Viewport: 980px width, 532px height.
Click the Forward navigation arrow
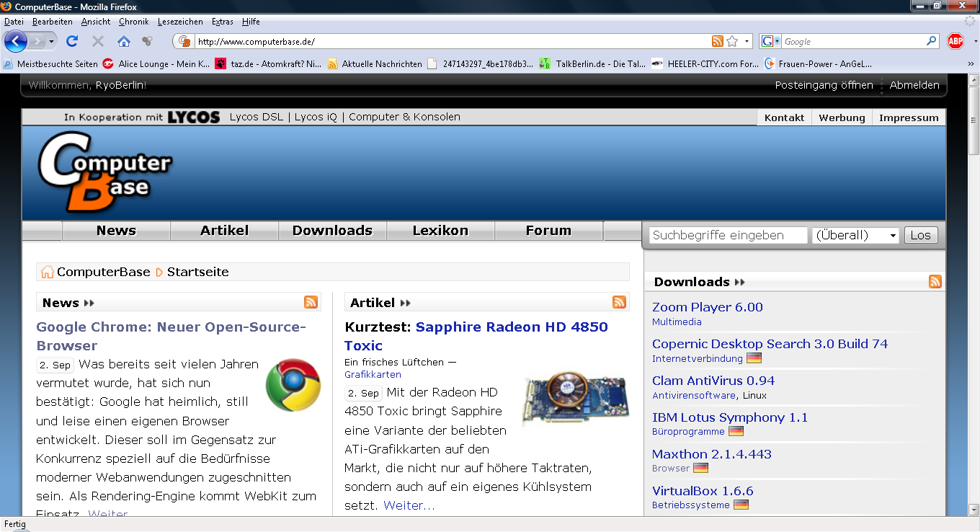click(x=37, y=42)
